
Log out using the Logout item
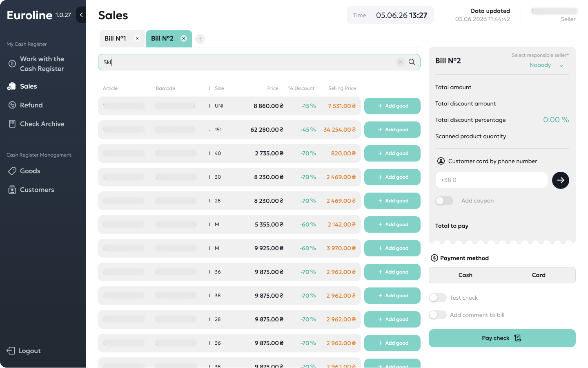tap(24, 351)
